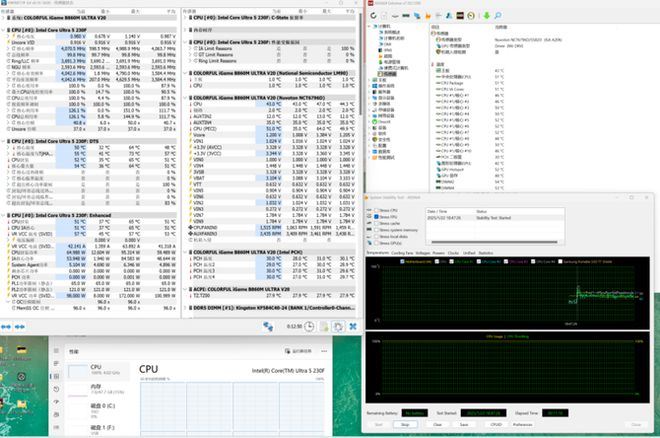Open the Statistics tab in Stability Test
The image size is (660, 438).
[486, 253]
